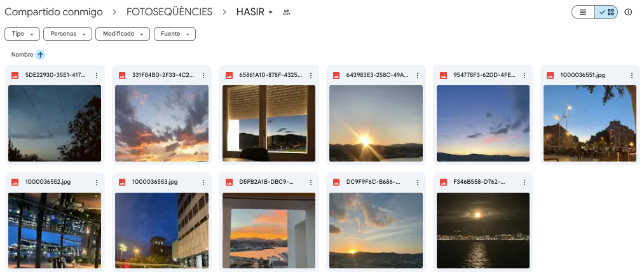The height and width of the screenshot is (276, 644).
Task: Open options for DC9F9F6C image
Action: pyautogui.click(x=418, y=183)
